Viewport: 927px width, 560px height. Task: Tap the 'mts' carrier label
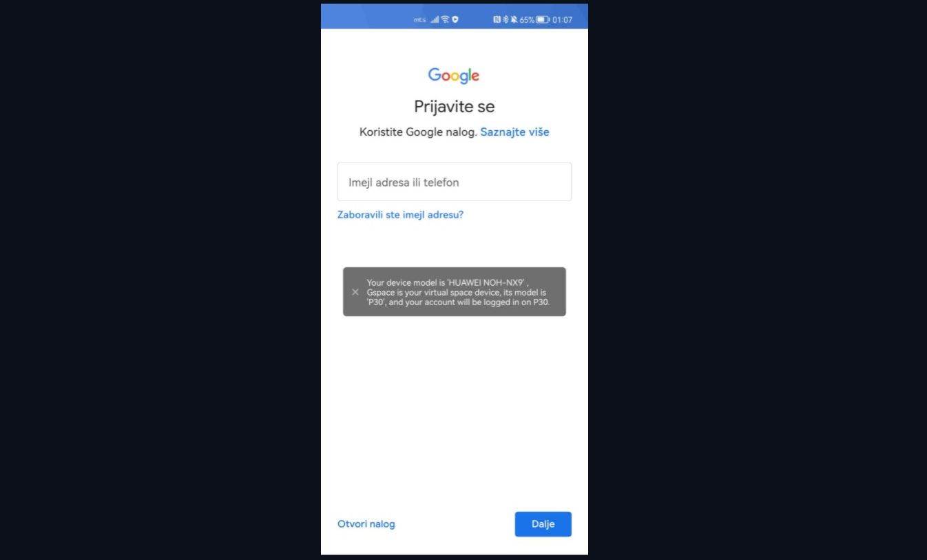pos(419,20)
